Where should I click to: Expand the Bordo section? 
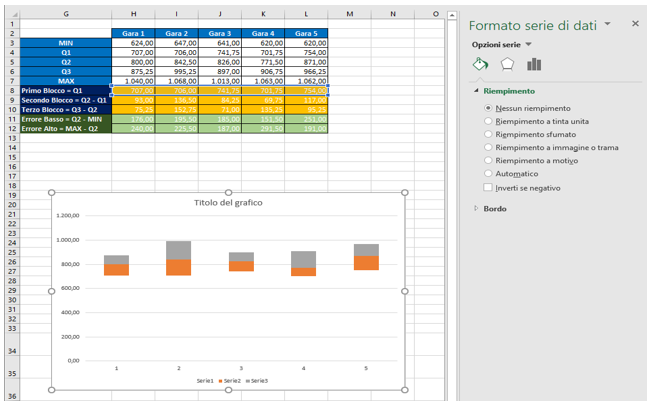[477, 209]
